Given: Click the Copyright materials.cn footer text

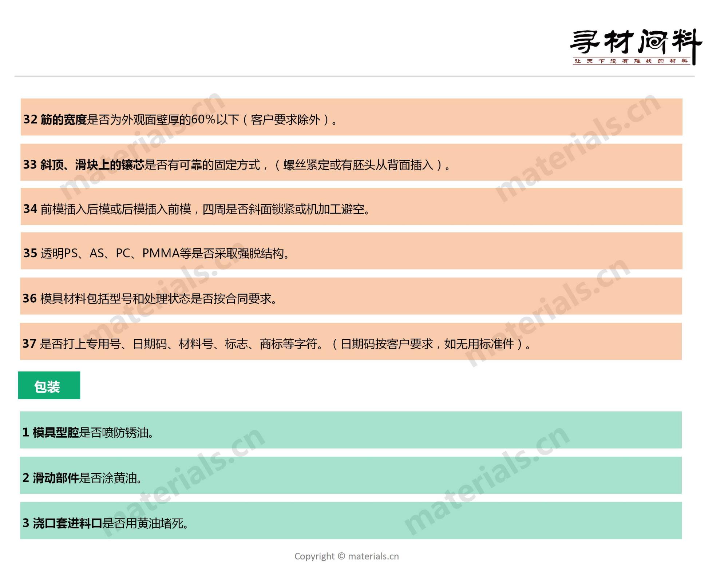Looking at the screenshot, I should coord(347,556).
